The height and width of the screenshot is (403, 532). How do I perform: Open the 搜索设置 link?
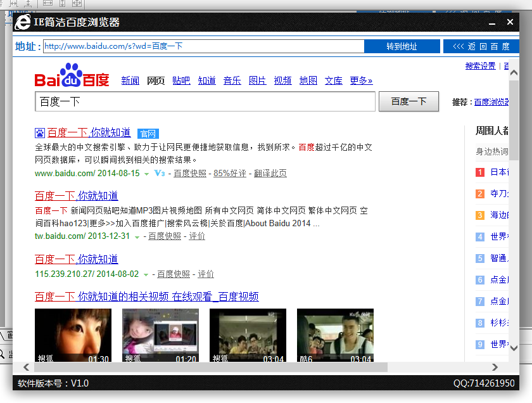pos(480,66)
